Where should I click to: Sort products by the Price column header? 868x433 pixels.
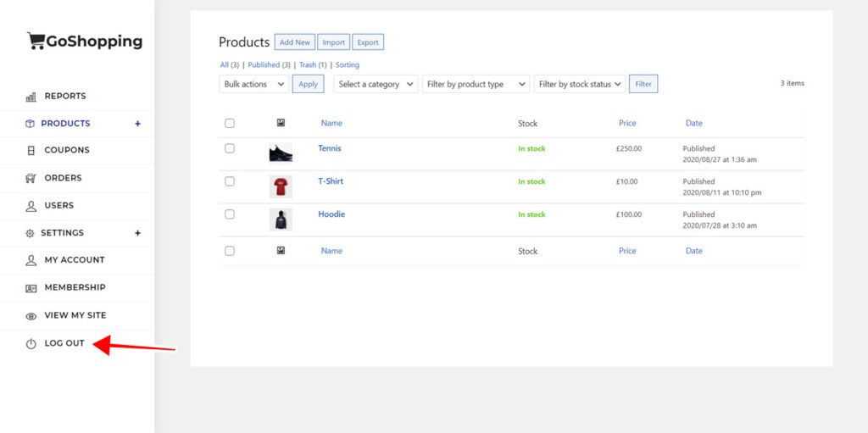click(x=627, y=123)
